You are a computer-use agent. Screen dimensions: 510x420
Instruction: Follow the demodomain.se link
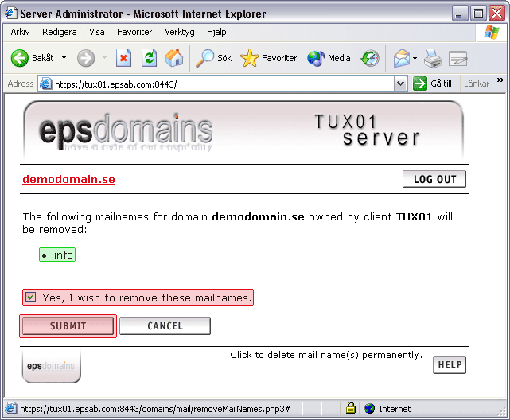pos(68,179)
